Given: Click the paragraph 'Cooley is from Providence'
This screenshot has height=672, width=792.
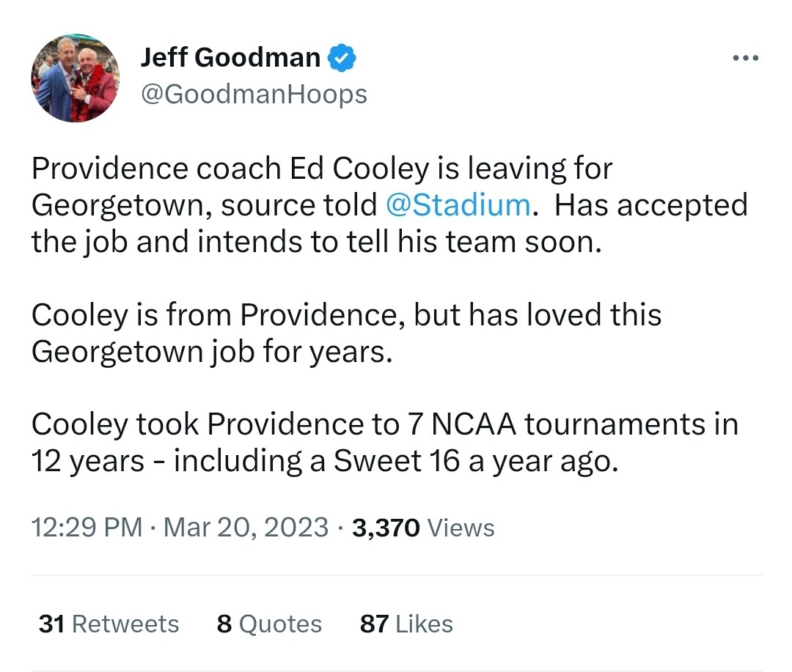Looking at the screenshot, I should (x=346, y=315).
